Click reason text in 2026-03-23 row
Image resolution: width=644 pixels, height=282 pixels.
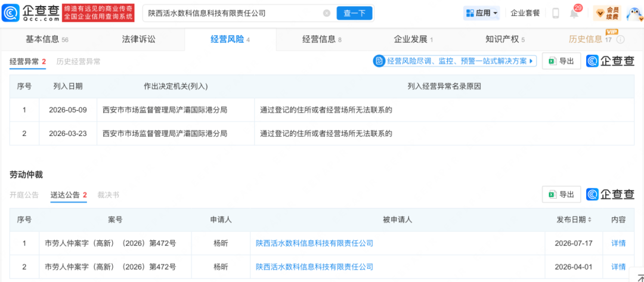tap(327, 134)
